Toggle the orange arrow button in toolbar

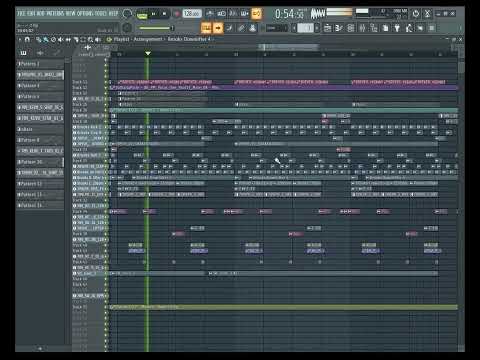[x=218, y=28]
